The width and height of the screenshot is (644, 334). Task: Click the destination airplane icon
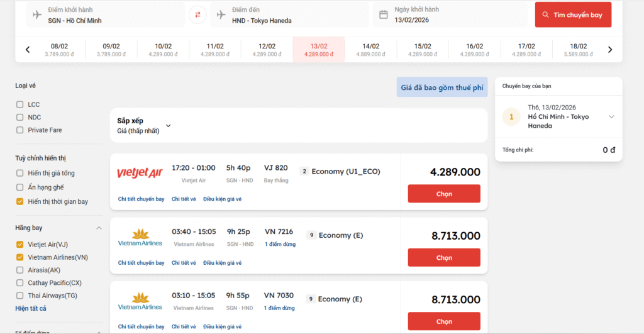pyautogui.click(x=221, y=14)
